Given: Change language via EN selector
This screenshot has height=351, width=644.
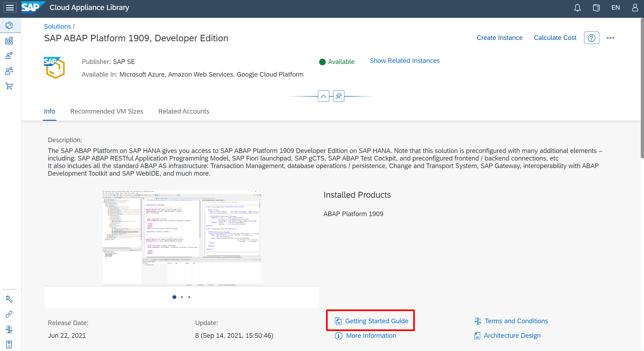Looking at the screenshot, I should tap(616, 8).
